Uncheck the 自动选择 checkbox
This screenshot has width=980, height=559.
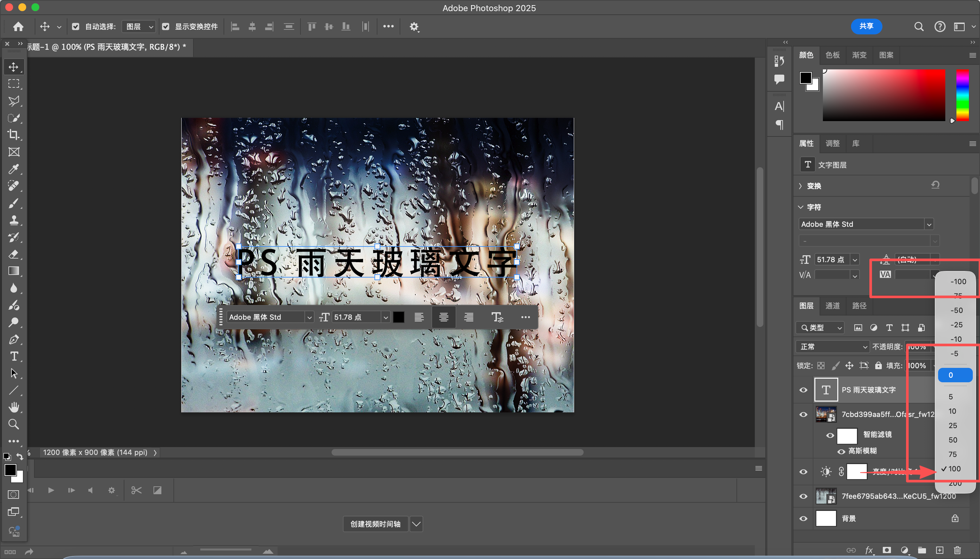click(x=76, y=27)
